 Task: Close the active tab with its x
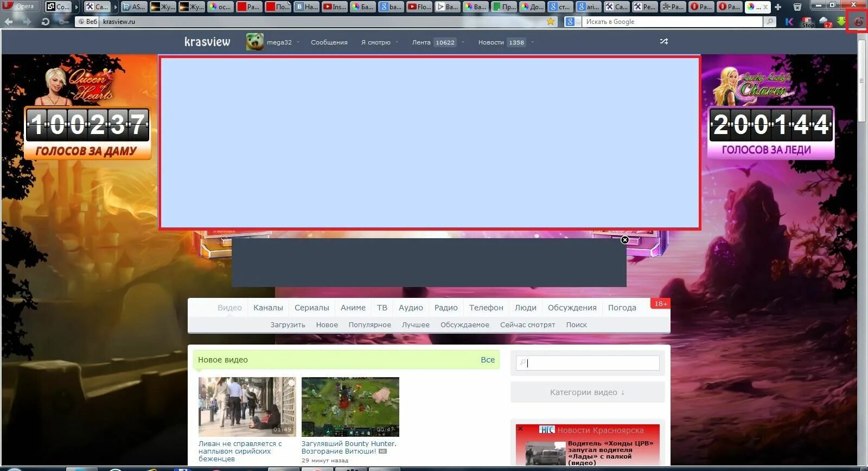tap(765, 7)
